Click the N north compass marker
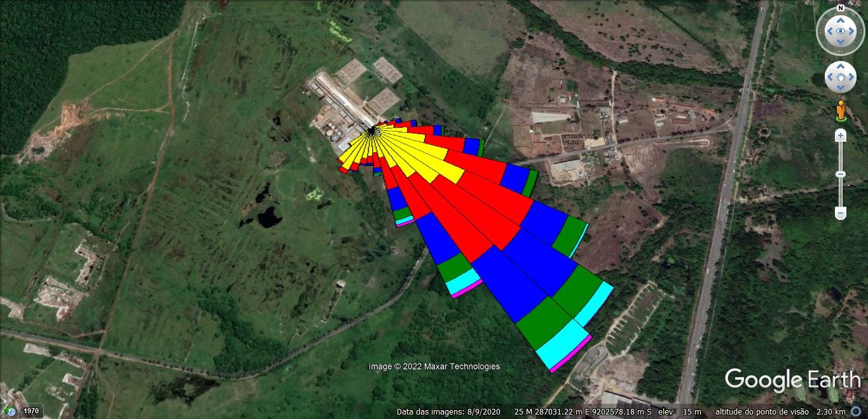 (x=841, y=8)
